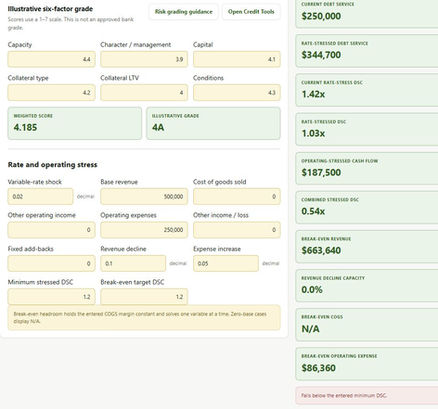This screenshot has height=409, width=438.
Task: Click the Illustrative six-factor grade heading
Action: pos(50,9)
